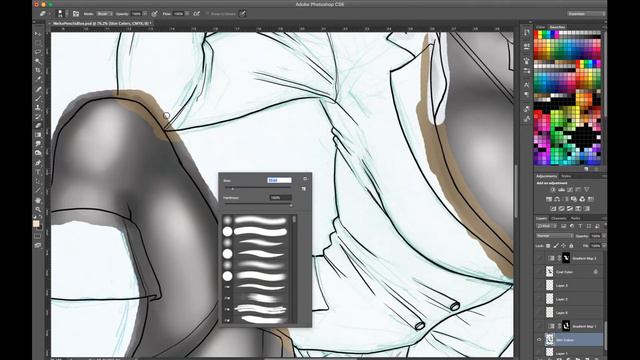640x360 pixels.
Task: Switch to the Color tab
Action: pos(540,27)
